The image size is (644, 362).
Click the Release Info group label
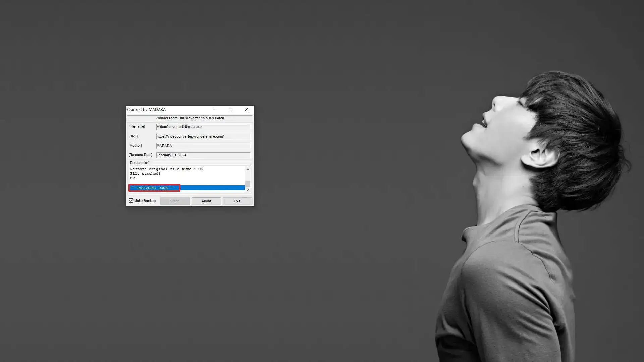pyautogui.click(x=140, y=163)
